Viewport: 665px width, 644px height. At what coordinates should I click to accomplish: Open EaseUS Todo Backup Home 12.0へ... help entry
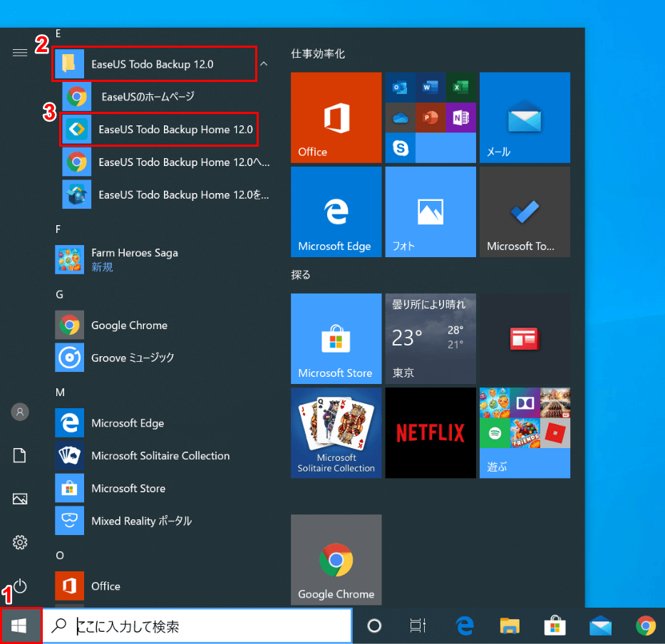pos(166,162)
